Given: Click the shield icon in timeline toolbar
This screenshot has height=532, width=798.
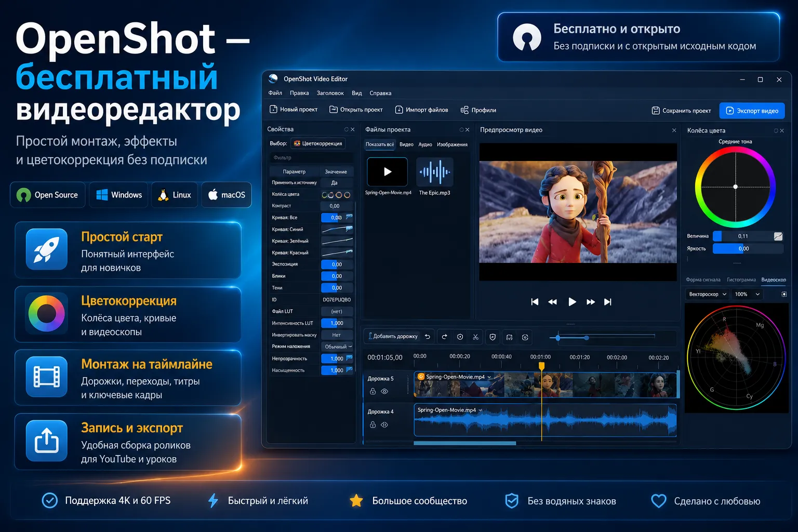Looking at the screenshot, I should (493, 337).
